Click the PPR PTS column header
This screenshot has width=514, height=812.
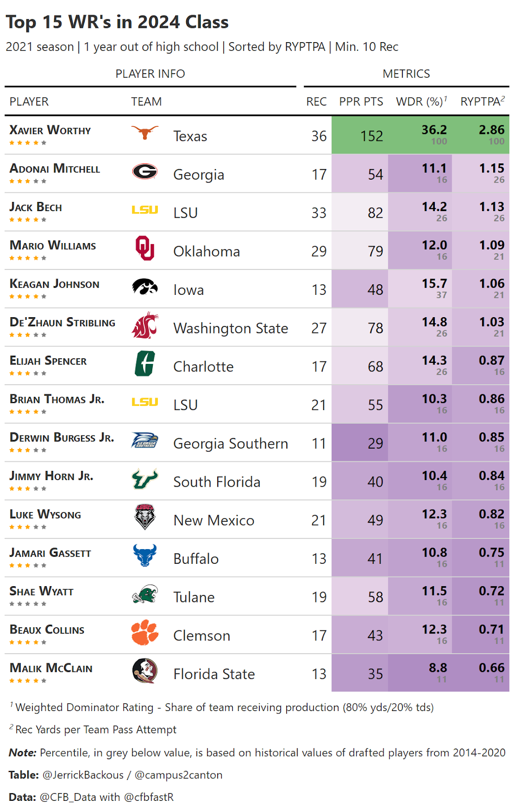tap(361, 101)
